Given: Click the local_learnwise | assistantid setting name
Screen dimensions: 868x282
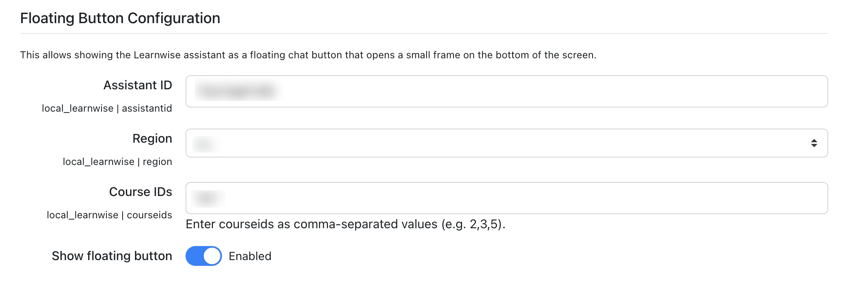Looking at the screenshot, I should click(x=107, y=108).
